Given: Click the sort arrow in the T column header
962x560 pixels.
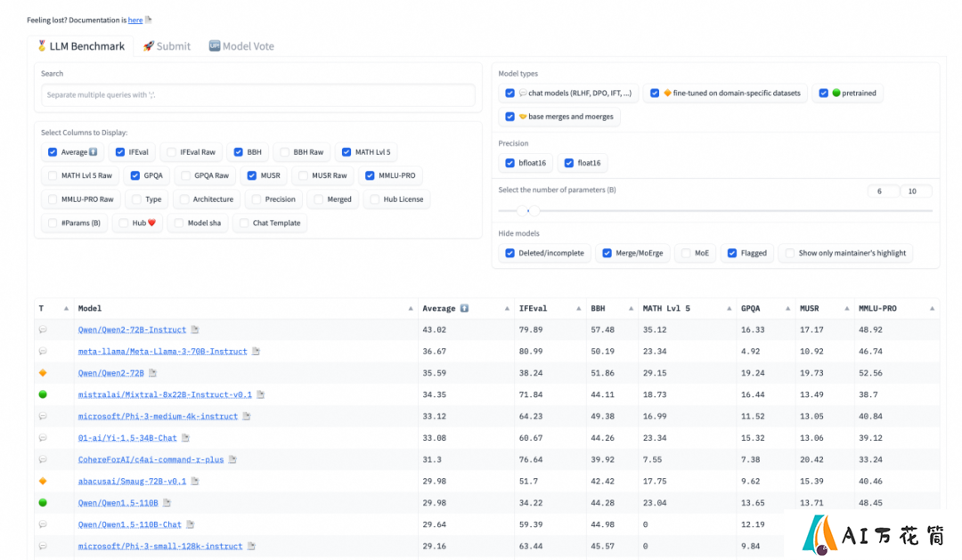Looking at the screenshot, I should coord(66,309).
